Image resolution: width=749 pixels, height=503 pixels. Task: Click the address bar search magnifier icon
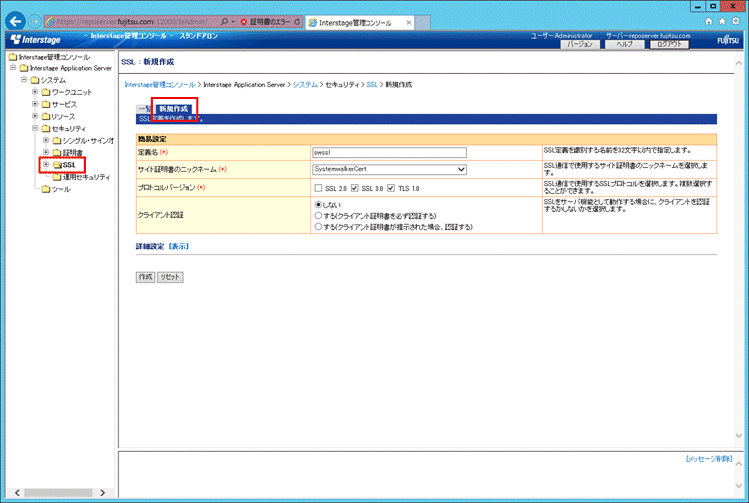[x=224, y=21]
